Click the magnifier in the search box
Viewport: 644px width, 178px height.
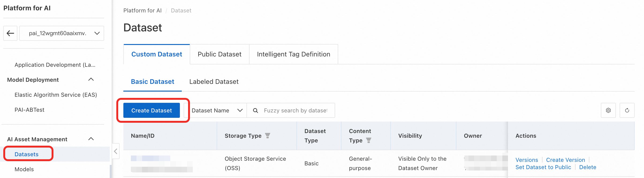pos(255,110)
